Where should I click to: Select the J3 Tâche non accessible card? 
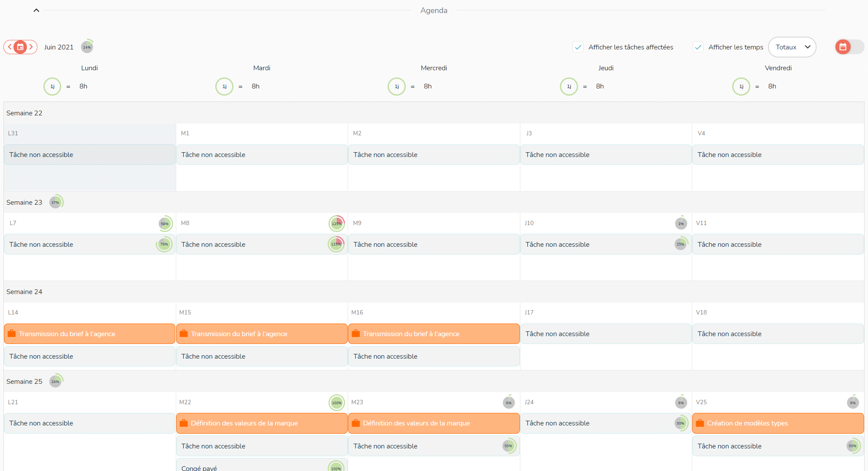click(606, 154)
